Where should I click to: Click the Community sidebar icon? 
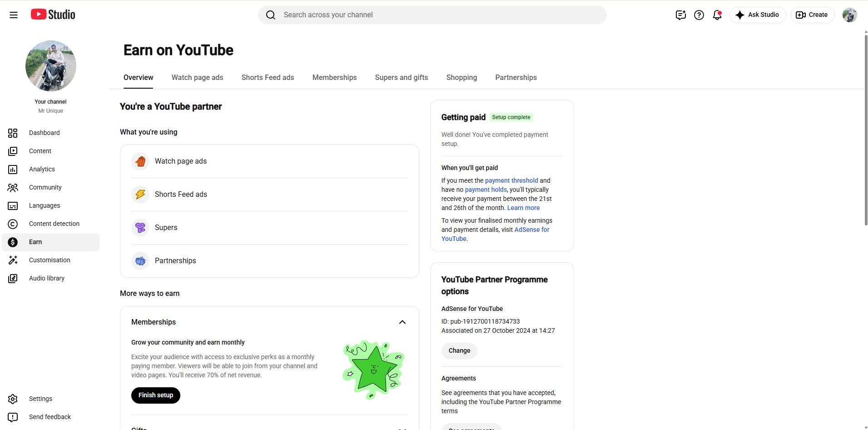click(x=13, y=187)
